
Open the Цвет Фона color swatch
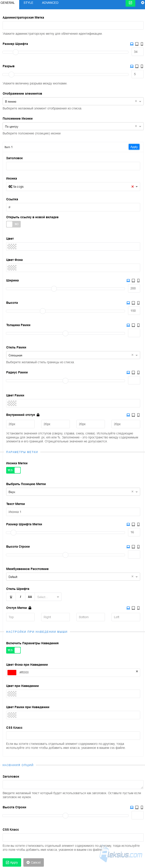[12, 268]
